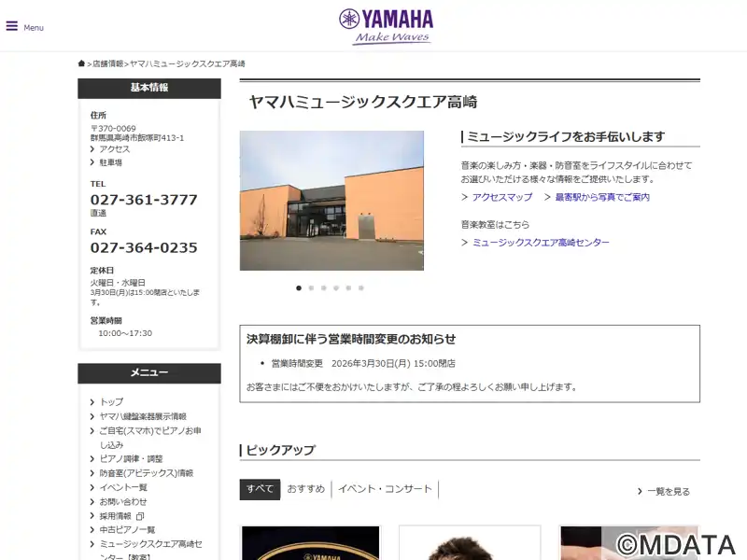
Task: Open ヤマハ鍵盤楽器展示情報 menu item
Action: point(143,416)
